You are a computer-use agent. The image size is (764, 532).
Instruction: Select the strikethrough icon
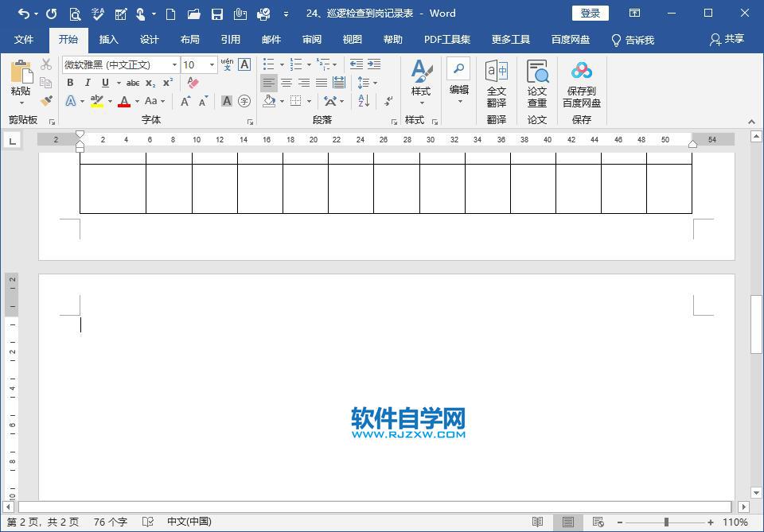133,82
